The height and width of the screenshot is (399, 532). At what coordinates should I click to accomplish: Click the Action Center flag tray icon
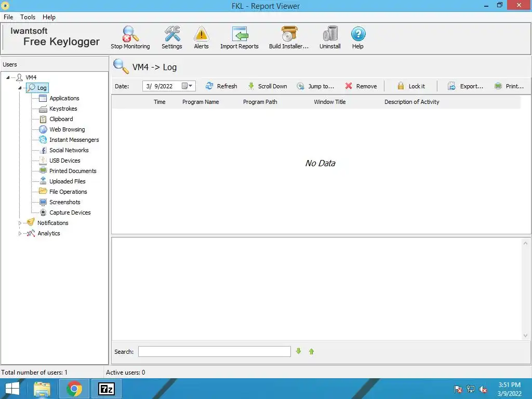pyautogui.click(x=458, y=389)
